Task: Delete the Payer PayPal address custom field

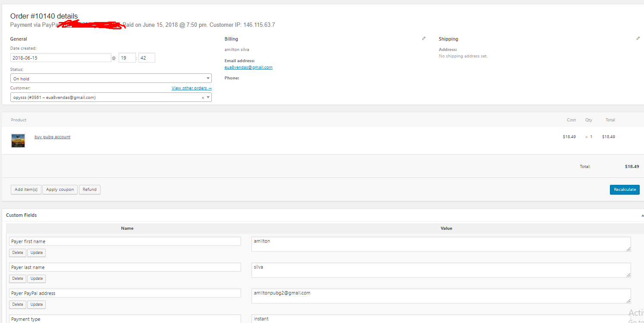Action: point(18,304)
